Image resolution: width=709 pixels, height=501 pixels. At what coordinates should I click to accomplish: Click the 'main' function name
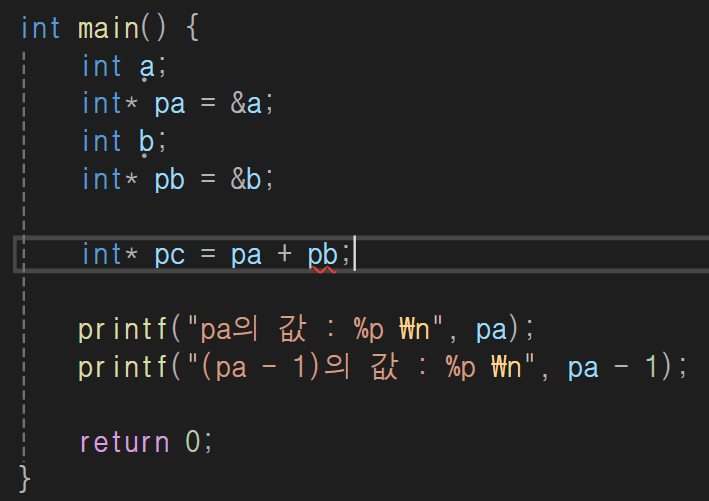click(x=109, y=29)
